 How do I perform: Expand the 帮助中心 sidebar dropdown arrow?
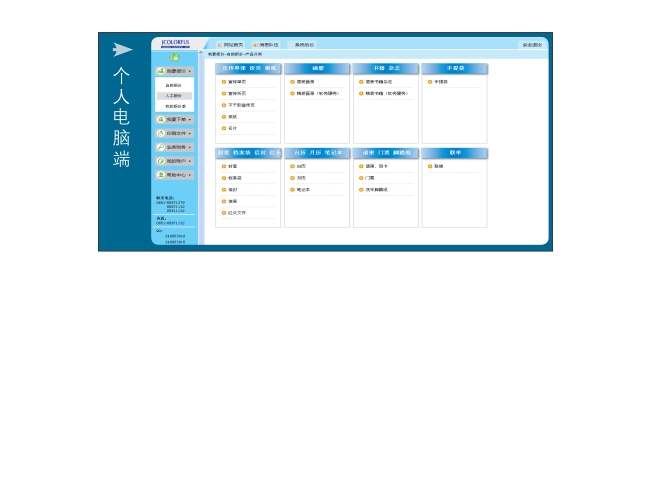[189, 175]
